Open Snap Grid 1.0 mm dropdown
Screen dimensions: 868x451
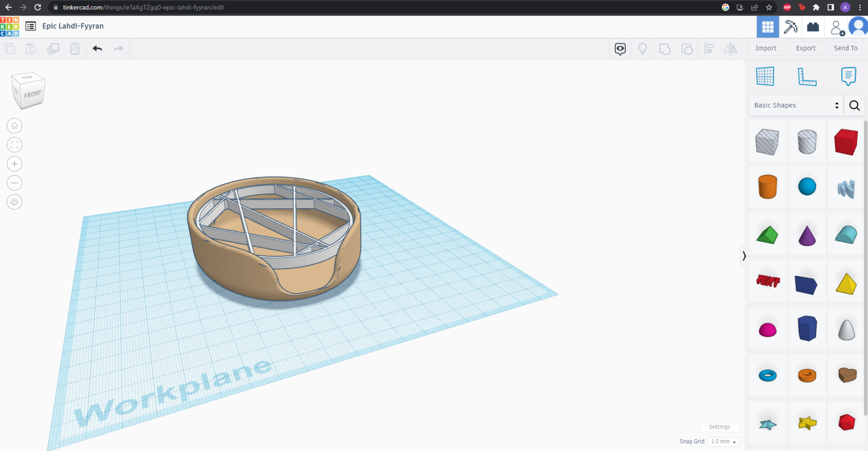tap(723, 442)
